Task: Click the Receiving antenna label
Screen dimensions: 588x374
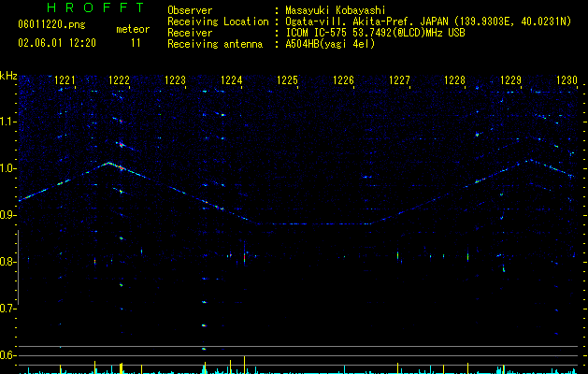Action: [215, 44]
